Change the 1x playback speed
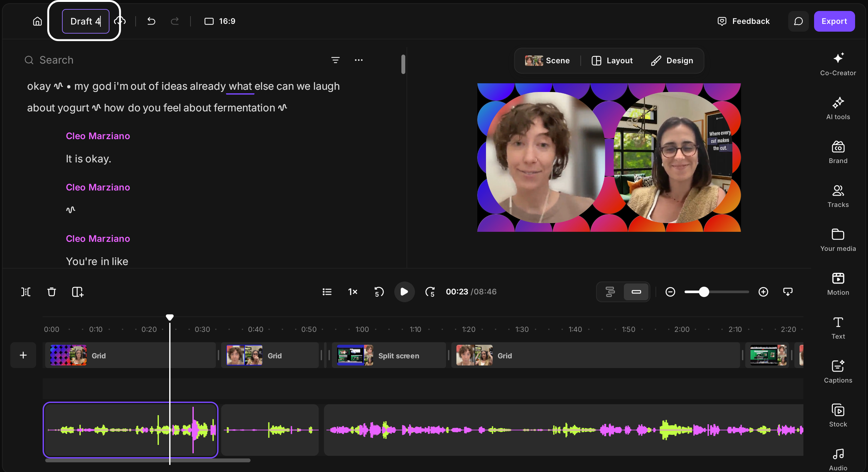Screen dimensions: 868x472 352,292
